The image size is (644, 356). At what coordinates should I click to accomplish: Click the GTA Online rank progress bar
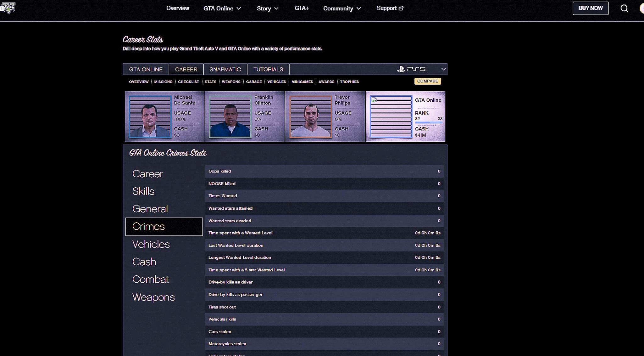coord(428,122)
